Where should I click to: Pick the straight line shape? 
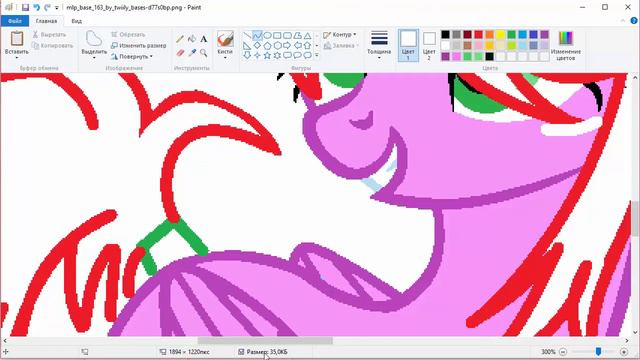(x=247, y=36)
